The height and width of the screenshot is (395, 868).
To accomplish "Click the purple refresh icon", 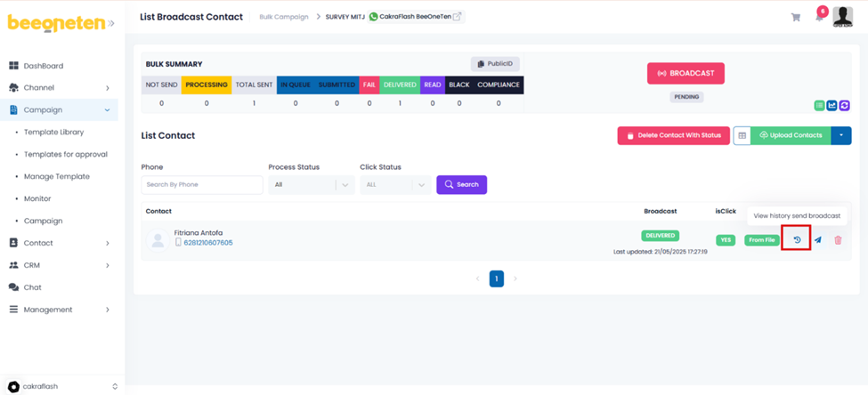I will 844,105.
